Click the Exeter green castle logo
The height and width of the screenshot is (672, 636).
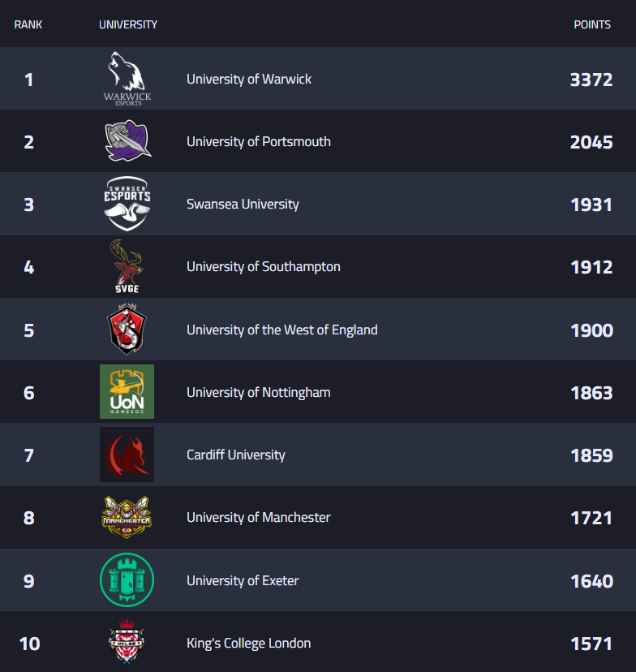pos(127,580)
